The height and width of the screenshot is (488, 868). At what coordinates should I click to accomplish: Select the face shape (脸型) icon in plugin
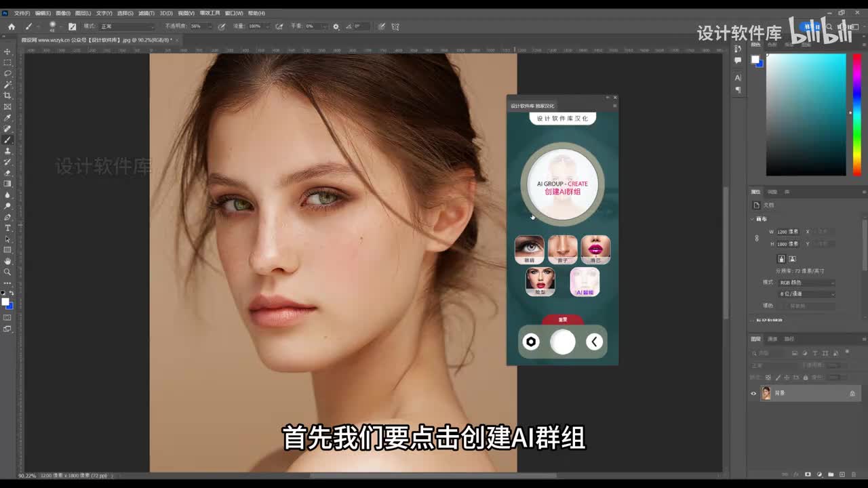tap(540, 281)
